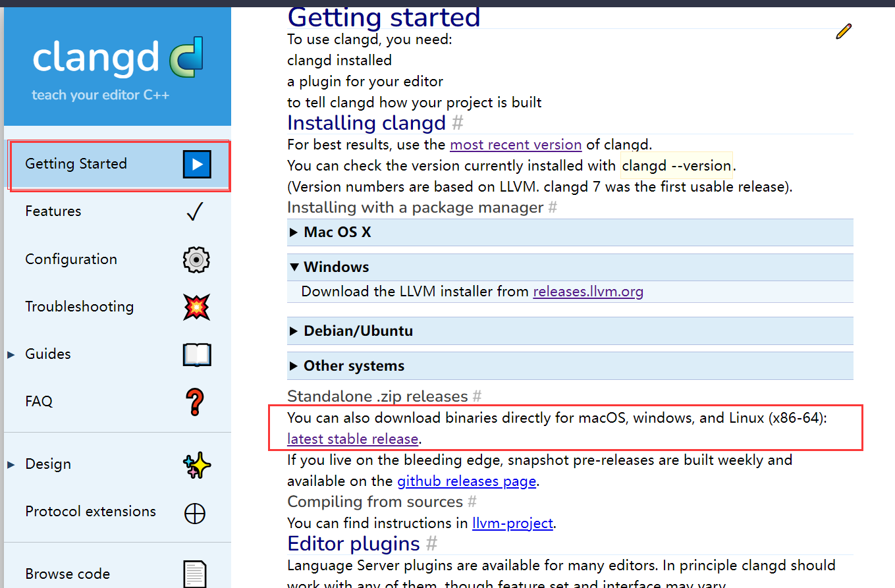Click the gear icon next to Configuration
895x588 pixels.
(196, 259)
